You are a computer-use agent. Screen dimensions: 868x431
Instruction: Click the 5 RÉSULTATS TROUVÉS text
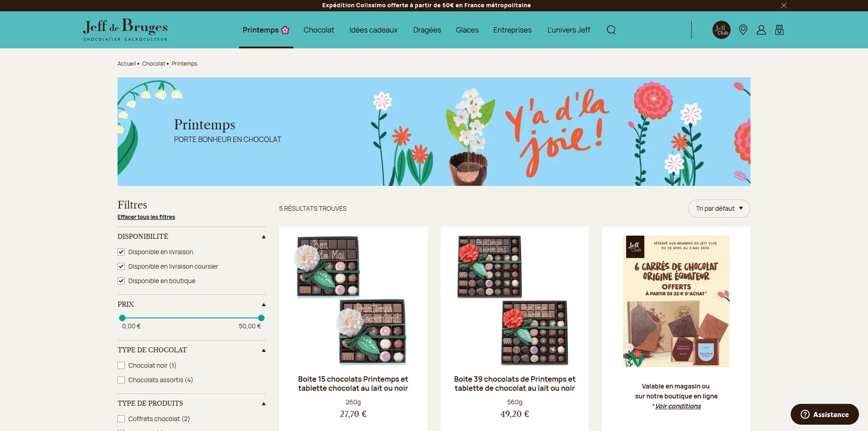(x=313, y=208)
